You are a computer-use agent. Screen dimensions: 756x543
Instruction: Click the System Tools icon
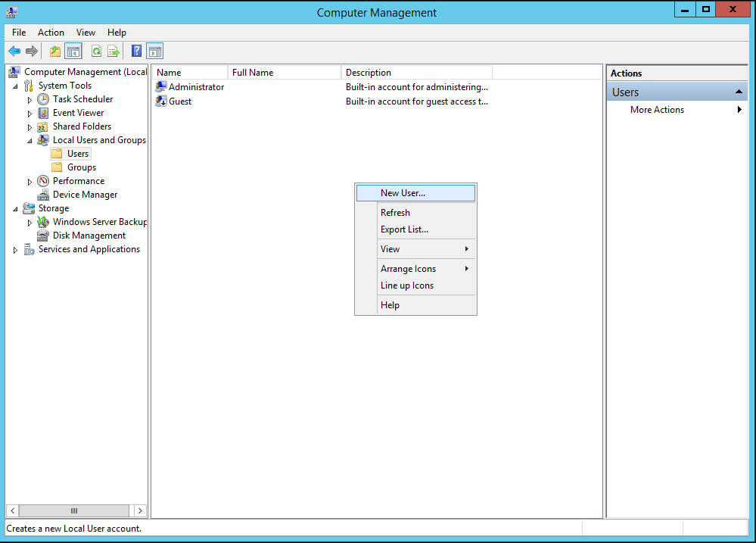(x=29, y=86)
